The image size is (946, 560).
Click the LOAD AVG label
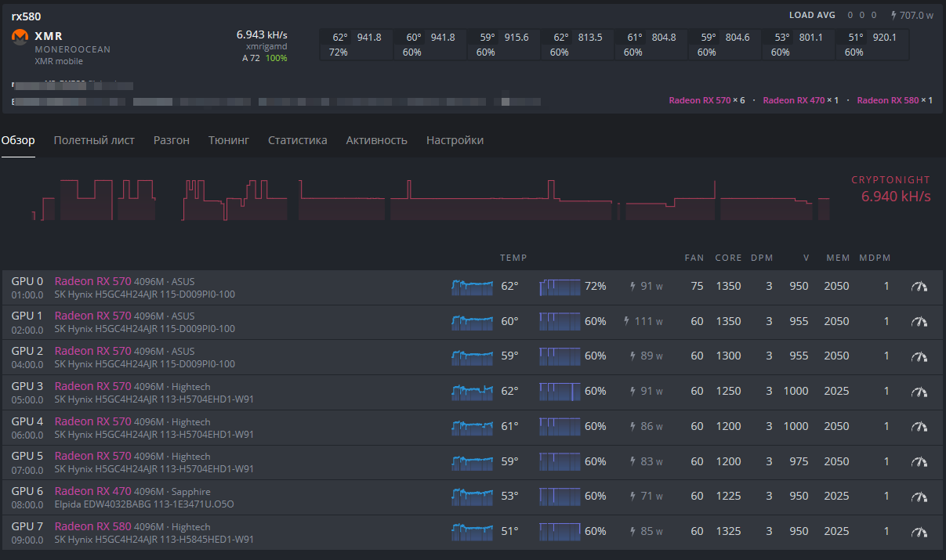[812, 15]
